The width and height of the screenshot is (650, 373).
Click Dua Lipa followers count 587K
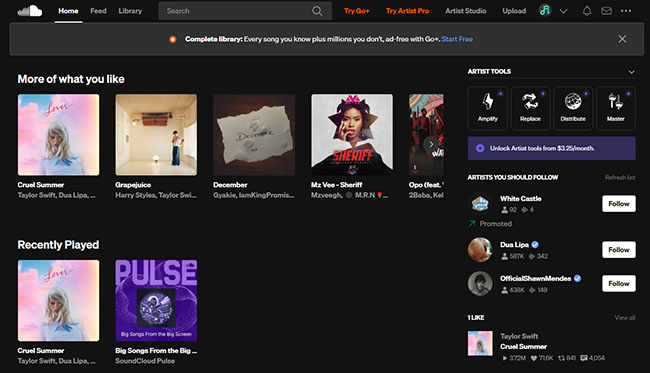(x=513, y=257)
